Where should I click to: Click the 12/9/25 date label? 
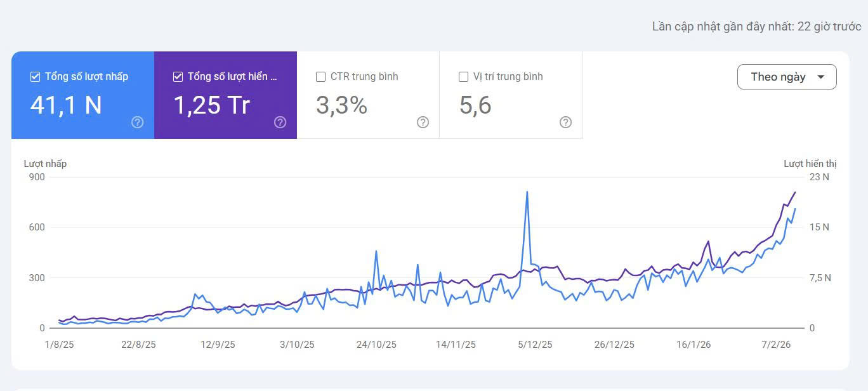(218, 345)
